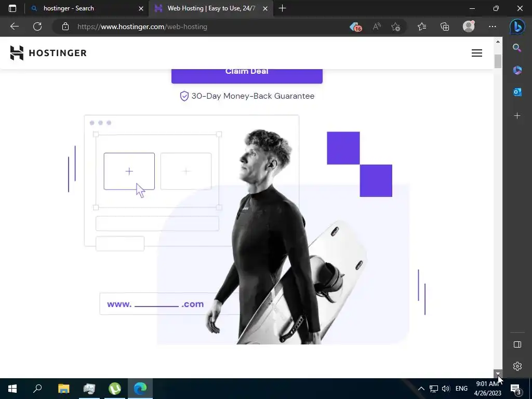Open the Favorites list

422,26
